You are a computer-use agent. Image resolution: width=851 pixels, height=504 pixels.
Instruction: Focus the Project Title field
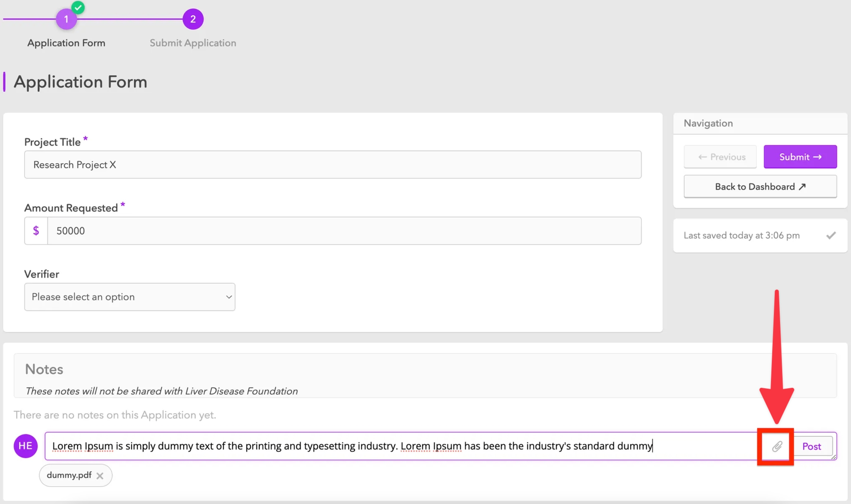(332, 165)
